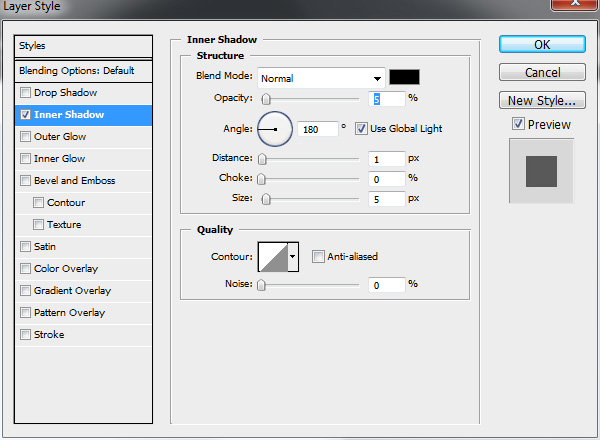
Task: Click the contour curve thumbnail
Action: tap(273, 256)
